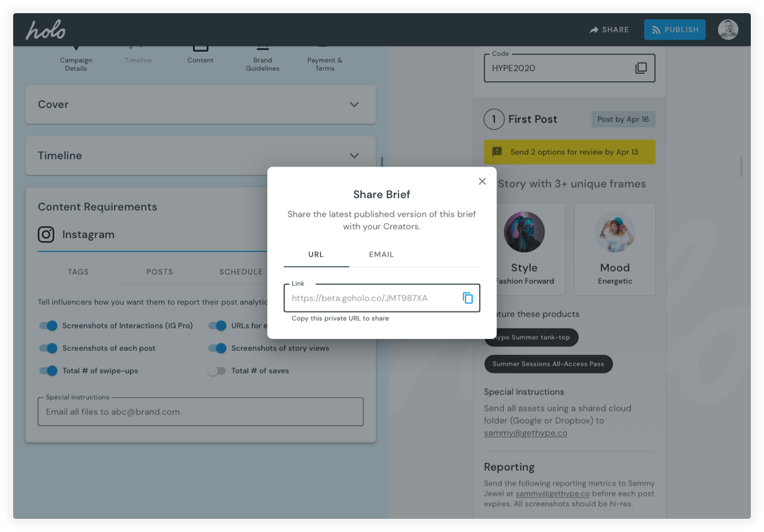764x532 pixels.
Task: Open the user profile avatar
Action: pos(728,30)
